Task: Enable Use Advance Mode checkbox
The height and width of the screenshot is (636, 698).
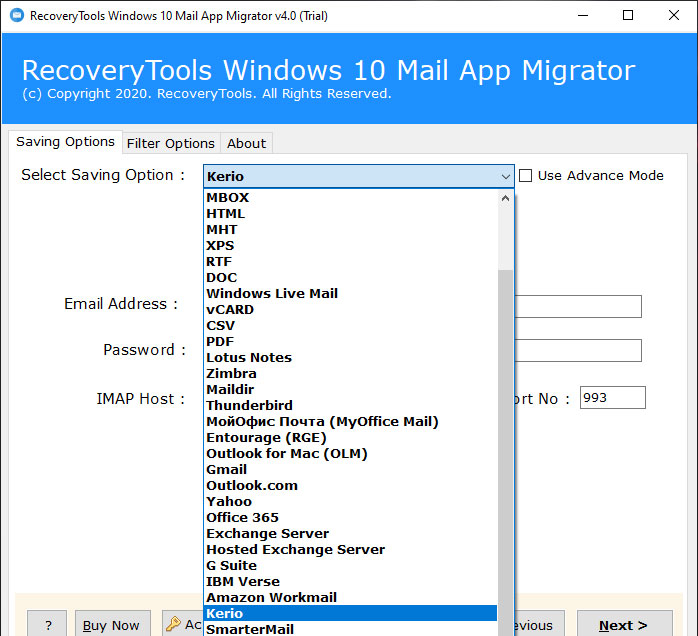Action: pyautogui.click(x=525, y=175)
